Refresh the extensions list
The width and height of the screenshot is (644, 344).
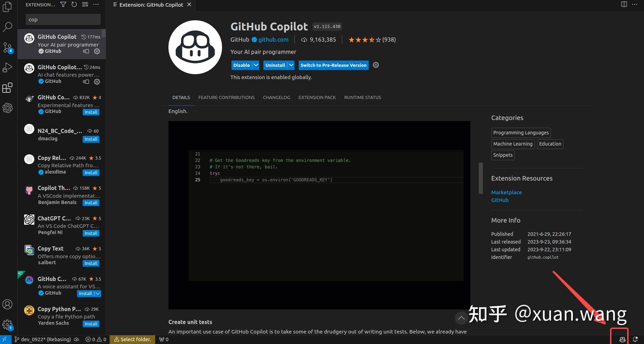point(74,5)
